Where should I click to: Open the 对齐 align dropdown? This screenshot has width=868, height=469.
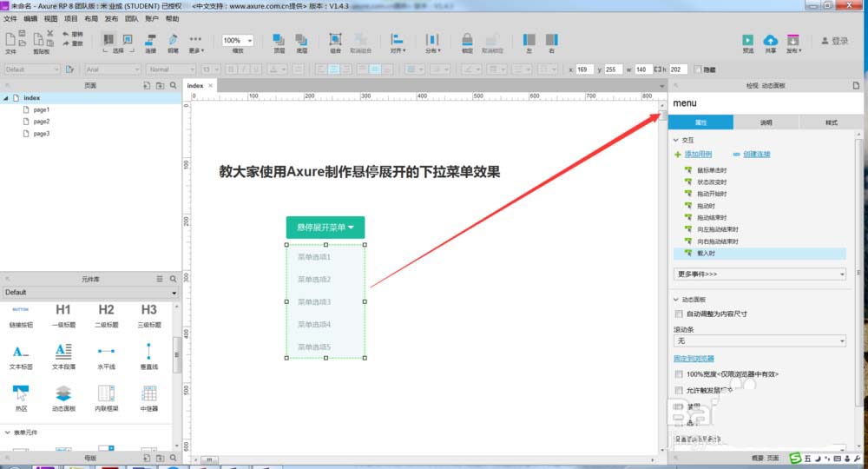pyautogui.click(x=398, y=43)
